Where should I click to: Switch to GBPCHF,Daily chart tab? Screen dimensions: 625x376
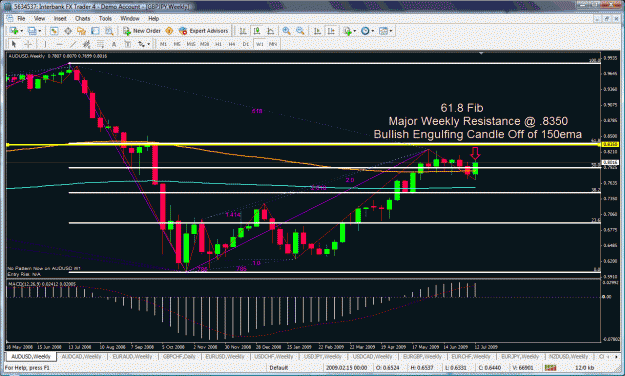point(179,356)
